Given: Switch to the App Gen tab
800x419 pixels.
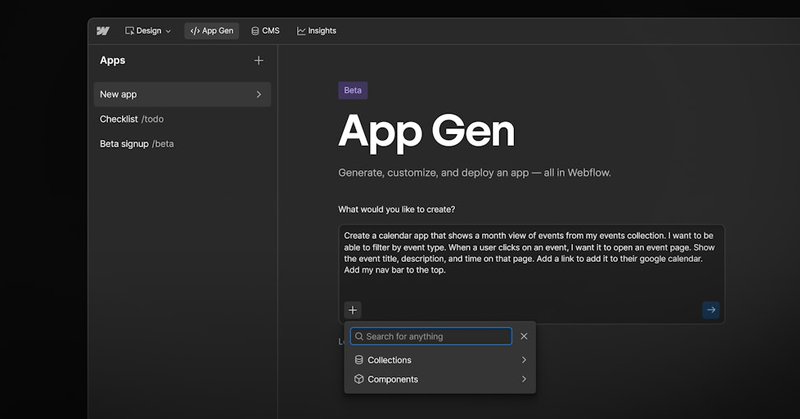Looking at the screenshot, I should click(212, 31).
